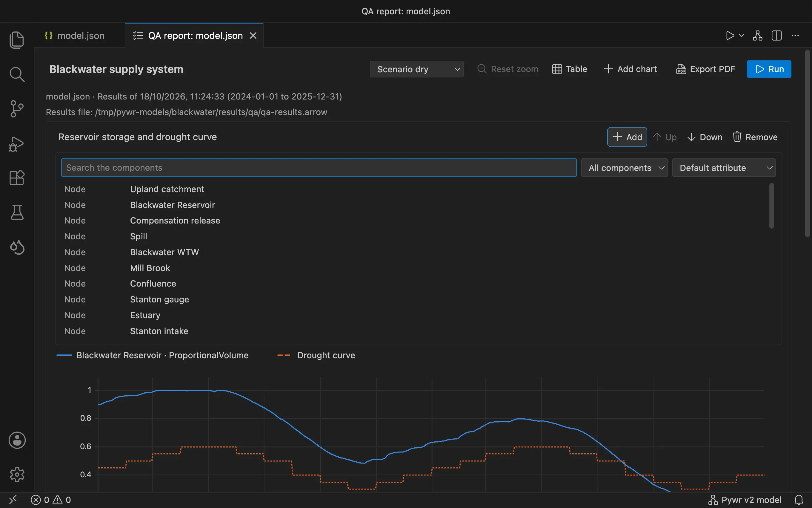Open the Pywr water drop view
The height and width of the screenshot is (508, 812).
point(17,247)
